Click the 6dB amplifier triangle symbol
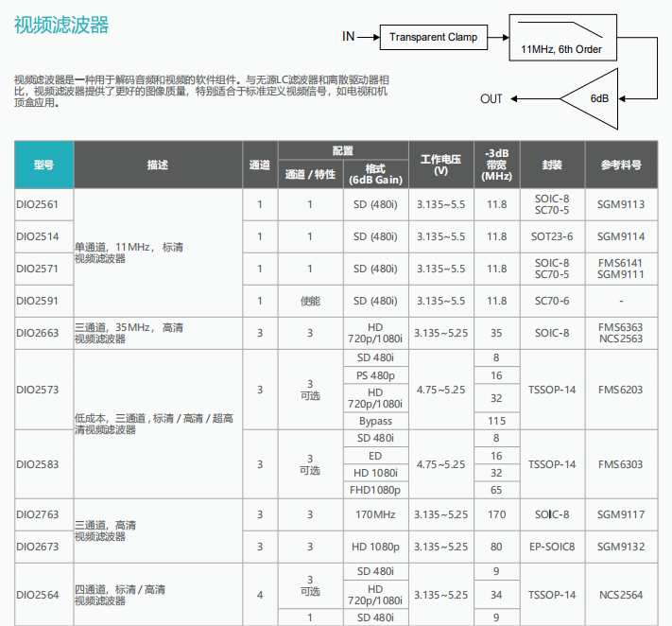Image resolution: width=672 pixels, height=626 pixels. tap(593, 98)
